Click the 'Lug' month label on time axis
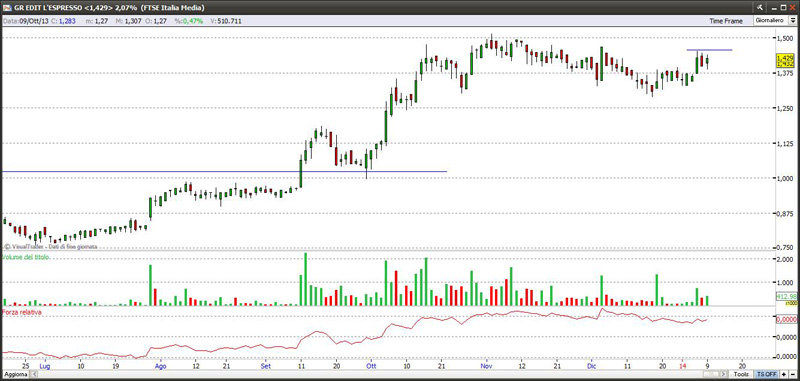 [45, 366]
